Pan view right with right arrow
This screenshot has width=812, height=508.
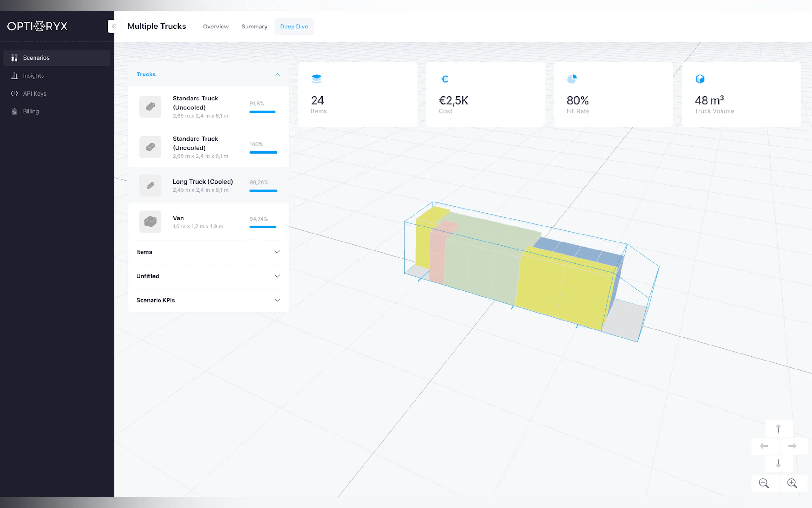792,446
